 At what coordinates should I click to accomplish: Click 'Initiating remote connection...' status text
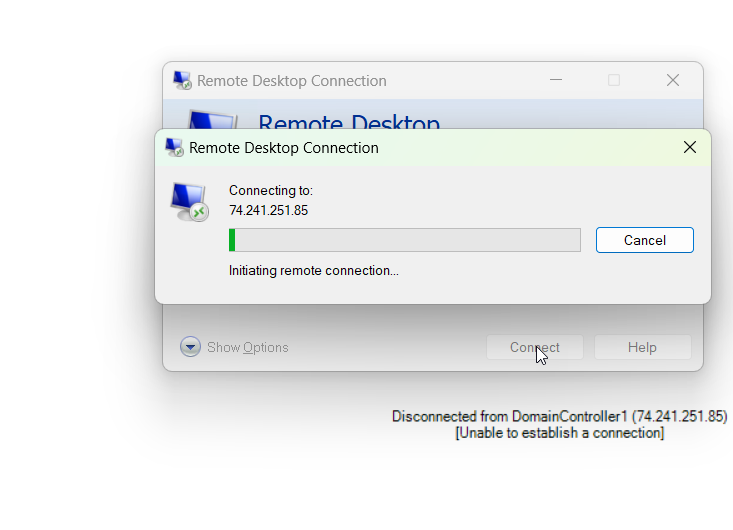tap(314, 271)
